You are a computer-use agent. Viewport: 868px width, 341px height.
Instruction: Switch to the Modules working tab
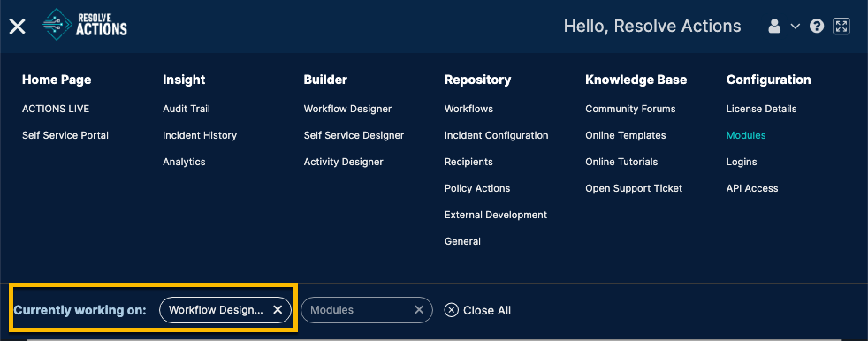coord(331,310)
